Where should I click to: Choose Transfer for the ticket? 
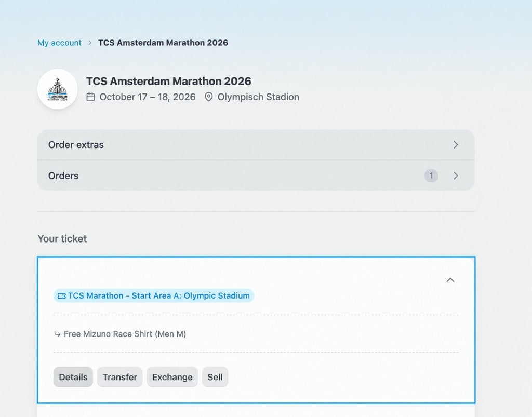pyautogui.click(x=120, y=377)
